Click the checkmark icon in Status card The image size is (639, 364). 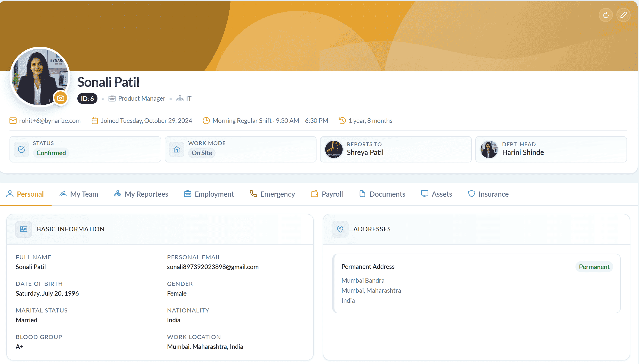tap(21, 149)
